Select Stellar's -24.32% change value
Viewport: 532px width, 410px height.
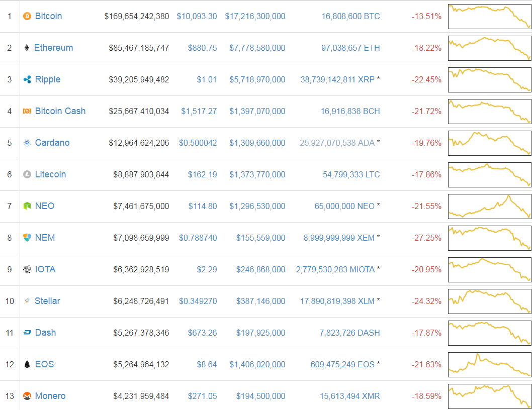tap(426, 301)
